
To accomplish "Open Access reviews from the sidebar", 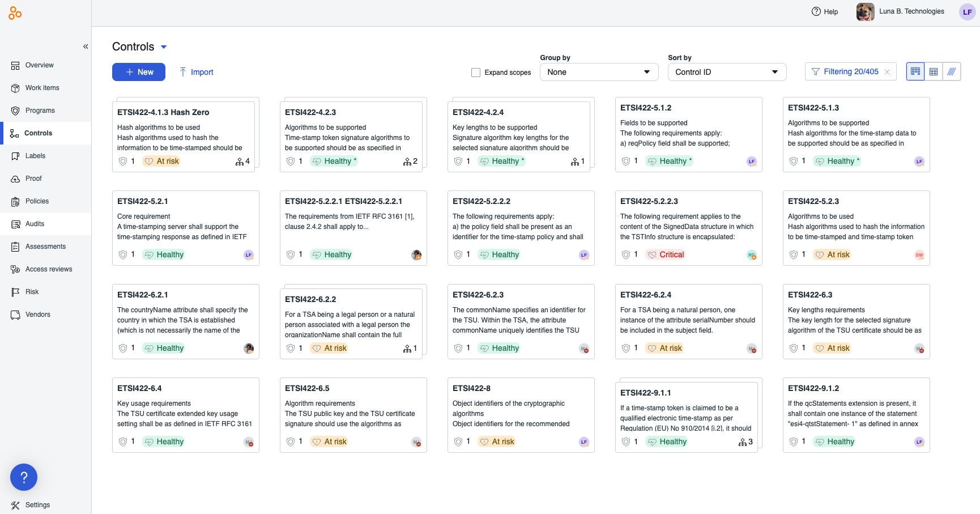I will (49, 269).
